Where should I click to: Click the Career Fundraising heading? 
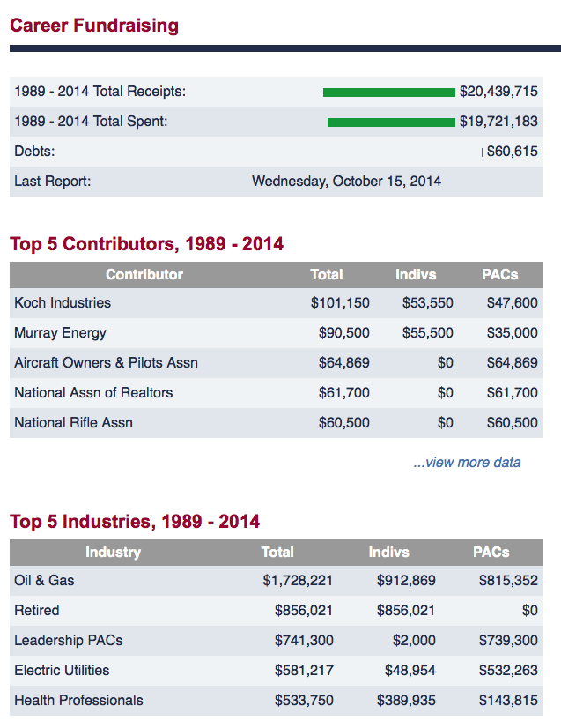(94, 26)
